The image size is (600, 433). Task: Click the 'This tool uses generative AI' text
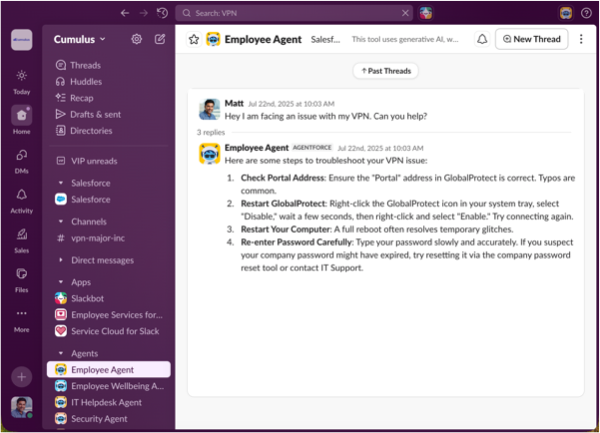[x=405, y=39]
